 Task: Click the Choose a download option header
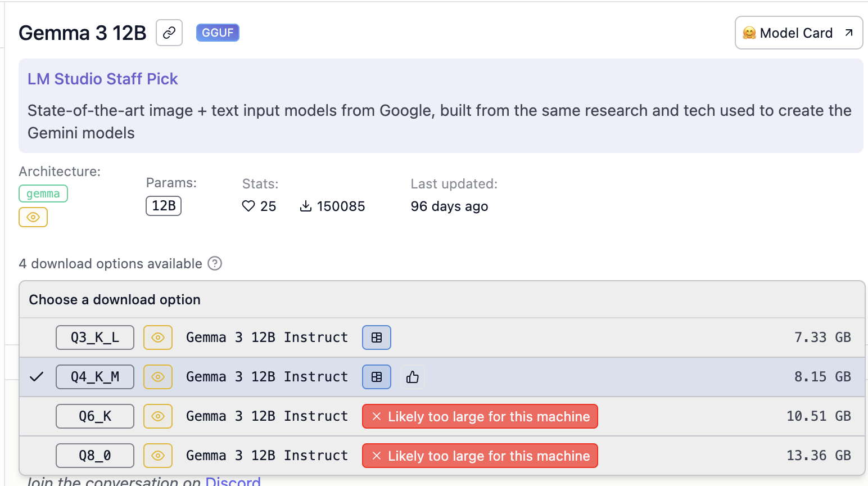click(115, 300)
